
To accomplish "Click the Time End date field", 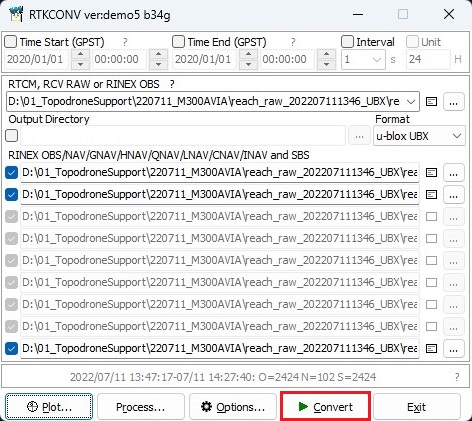I will [x=205, y=59].
